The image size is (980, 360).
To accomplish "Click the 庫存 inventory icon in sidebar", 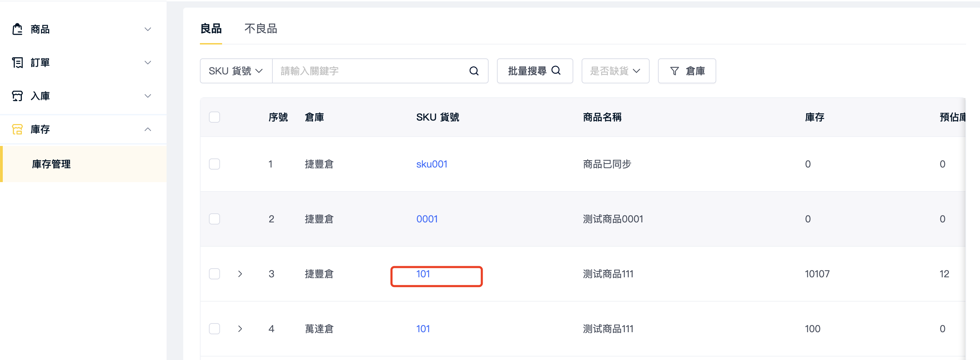I will click(17, 130).
